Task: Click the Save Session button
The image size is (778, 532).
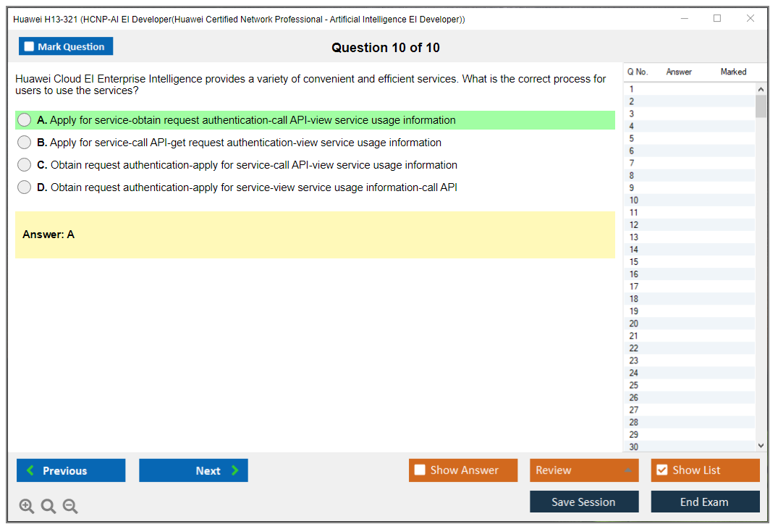Action: [583, 502]
